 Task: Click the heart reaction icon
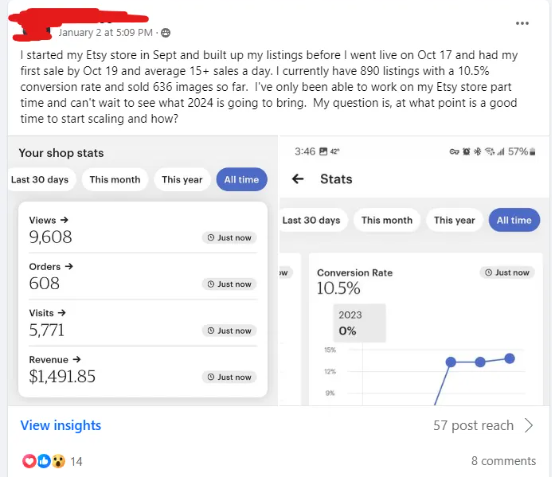[29, 461]
